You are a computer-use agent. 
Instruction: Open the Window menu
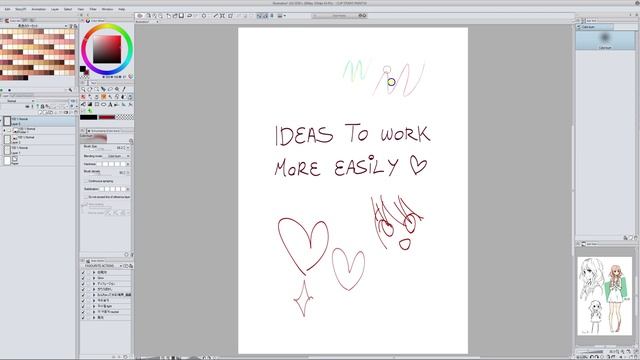pyautogui.click(x=107, y=9)
